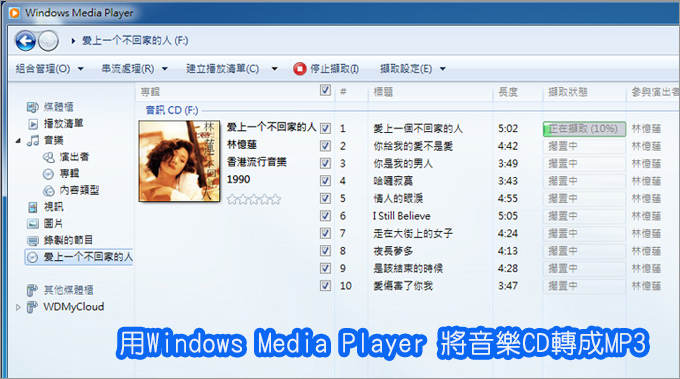Image resolution: width=680 pixels, height=379 pixels.
Task: Click the 愛上一个不回家的人 (F:) breadcrumb
Action: 135,41
